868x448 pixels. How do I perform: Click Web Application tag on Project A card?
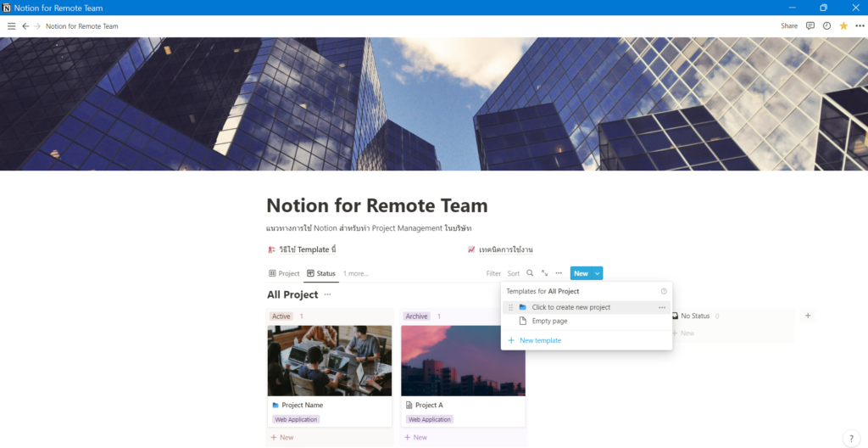(430, 420)
